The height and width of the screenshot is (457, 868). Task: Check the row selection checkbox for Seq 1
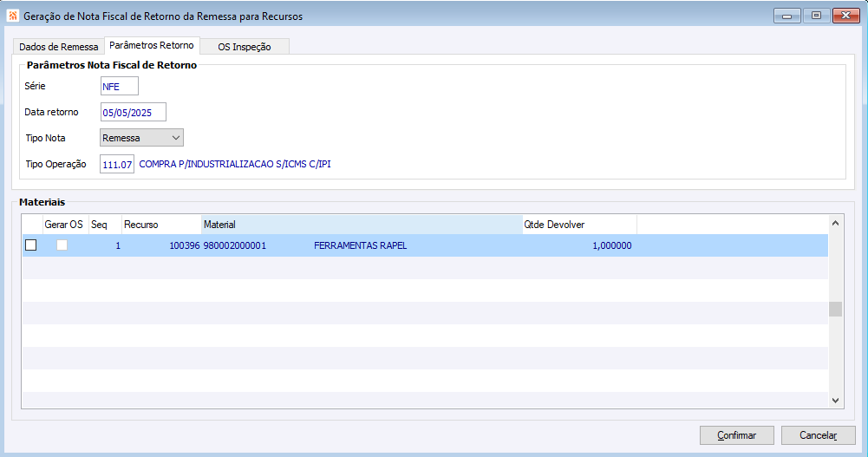click(31, 245)
